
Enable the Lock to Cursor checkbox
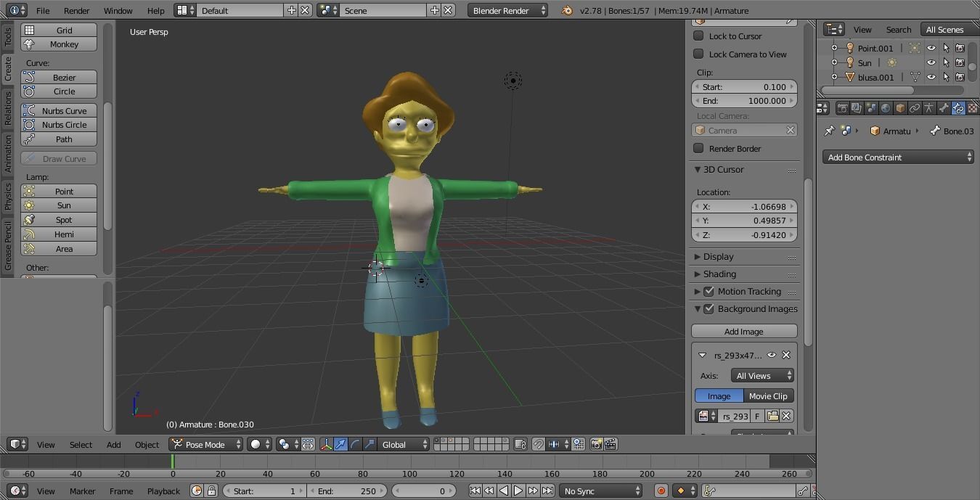coord(698,36)
